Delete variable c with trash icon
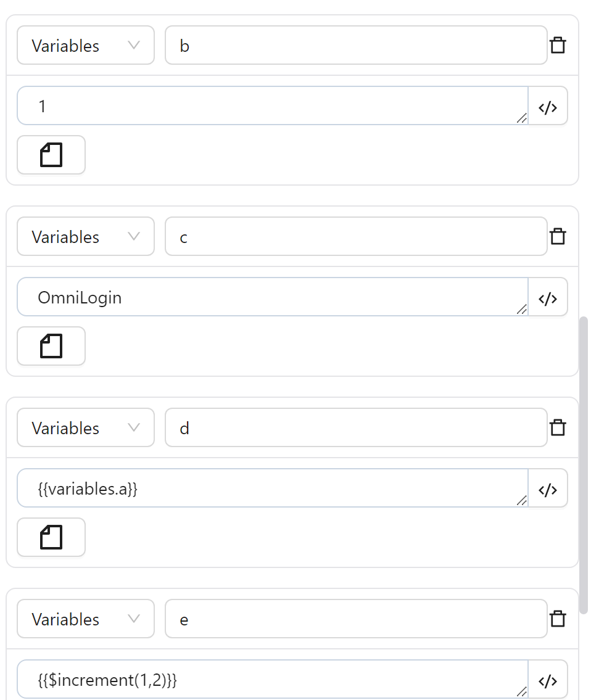Image resolution: width=591 pixels, height=700 pixels. click(558, 237)
